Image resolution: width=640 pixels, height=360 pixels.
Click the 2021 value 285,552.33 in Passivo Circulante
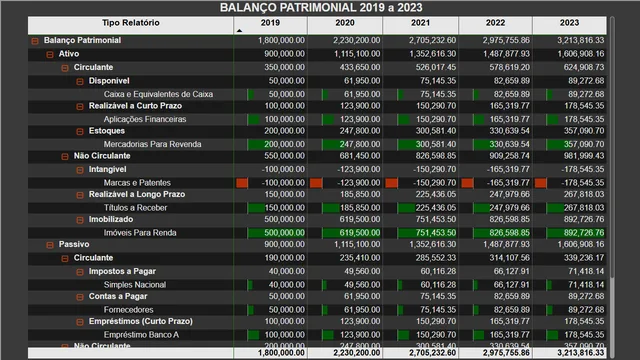[x=436, y=258]
